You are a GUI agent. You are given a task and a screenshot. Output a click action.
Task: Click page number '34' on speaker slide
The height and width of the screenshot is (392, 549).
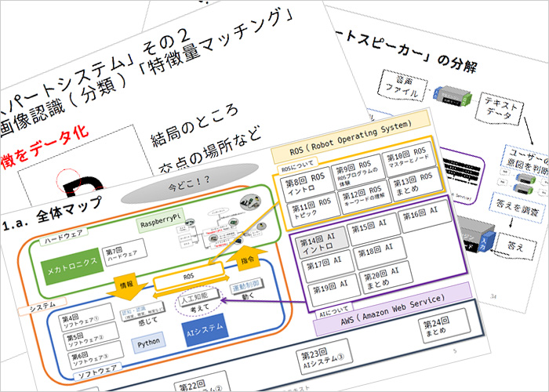point(493,297)
